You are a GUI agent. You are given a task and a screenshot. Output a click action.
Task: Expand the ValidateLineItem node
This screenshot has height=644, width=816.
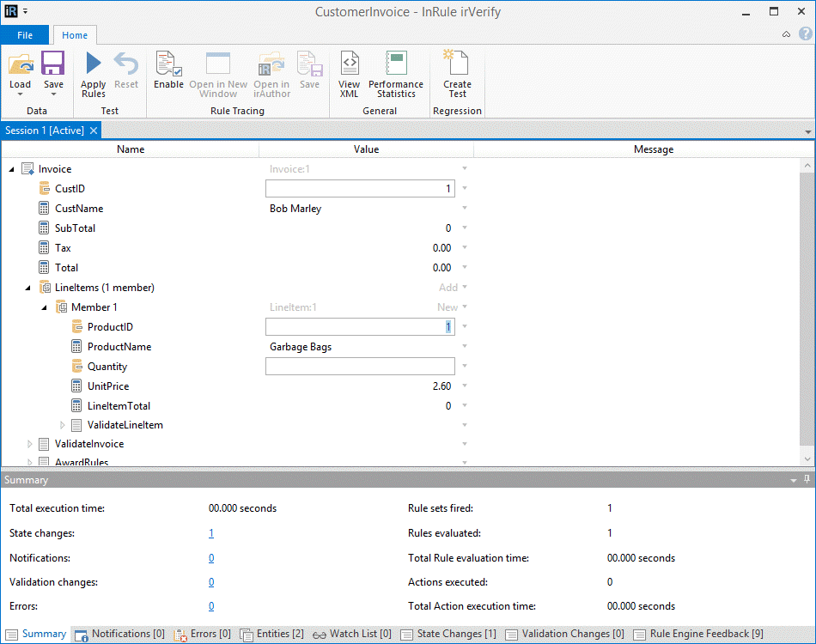click(62, 425)
